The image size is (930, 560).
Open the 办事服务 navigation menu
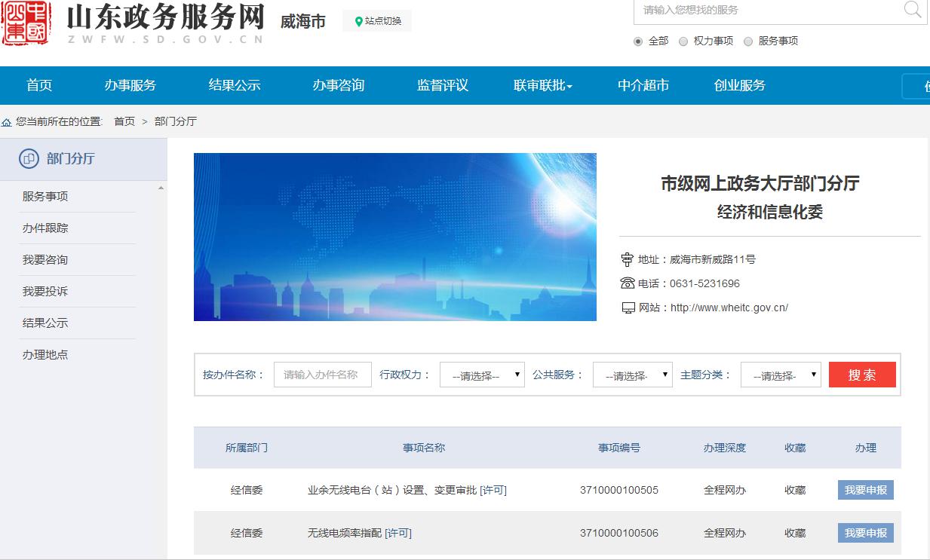[130, 86]
